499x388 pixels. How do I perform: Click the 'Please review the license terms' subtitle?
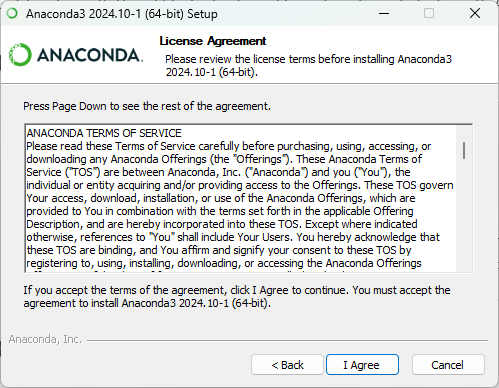pyautogui.click(x=308, y=65)
